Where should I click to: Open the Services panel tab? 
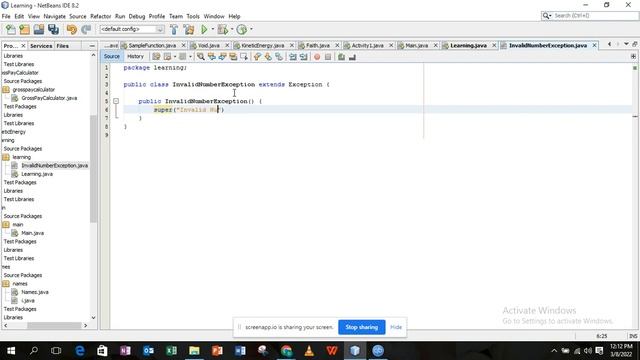pos(41,46)
